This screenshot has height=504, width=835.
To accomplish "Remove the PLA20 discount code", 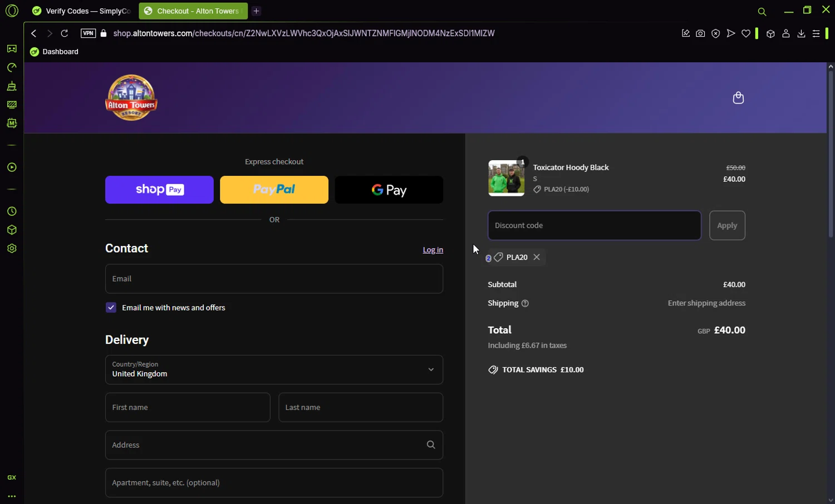I will coord(537,257).
